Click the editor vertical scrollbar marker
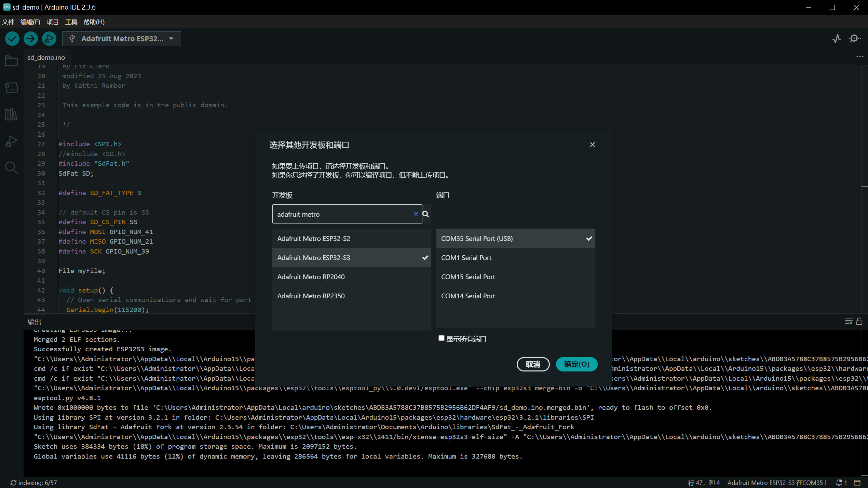 [x=865, y=187]
